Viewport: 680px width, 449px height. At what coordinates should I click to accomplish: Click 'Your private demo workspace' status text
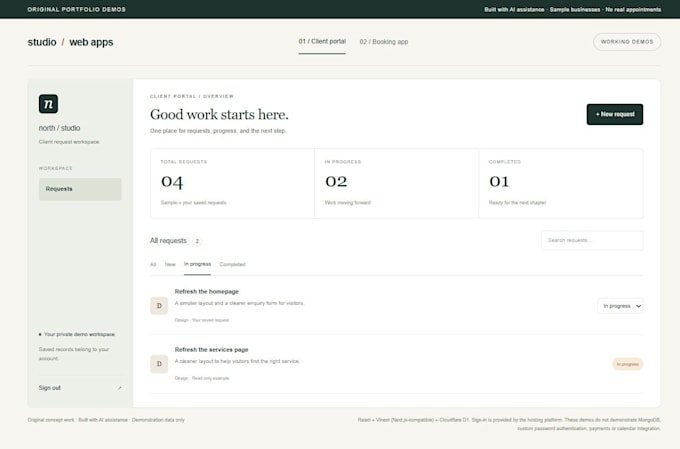79,334
